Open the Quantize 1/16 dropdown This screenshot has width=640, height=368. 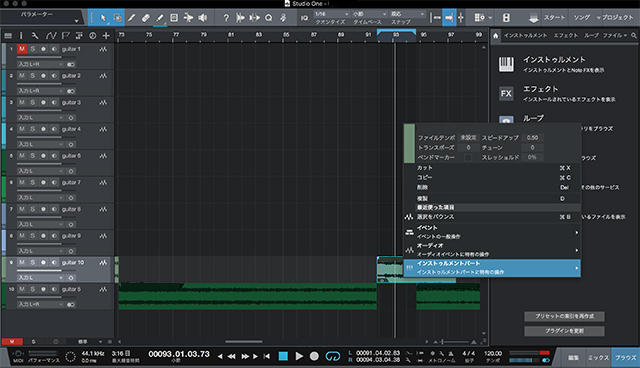pos(331,14)
